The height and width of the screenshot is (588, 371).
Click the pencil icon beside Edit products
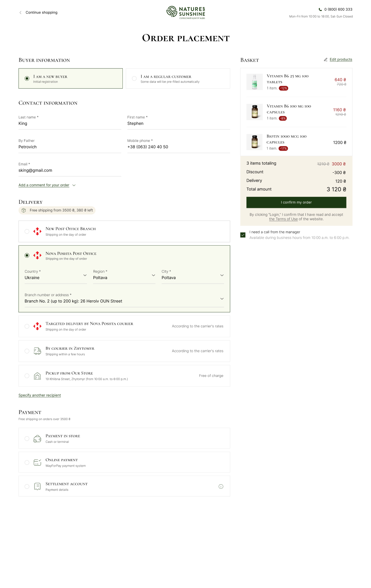[x=326, y=59]
